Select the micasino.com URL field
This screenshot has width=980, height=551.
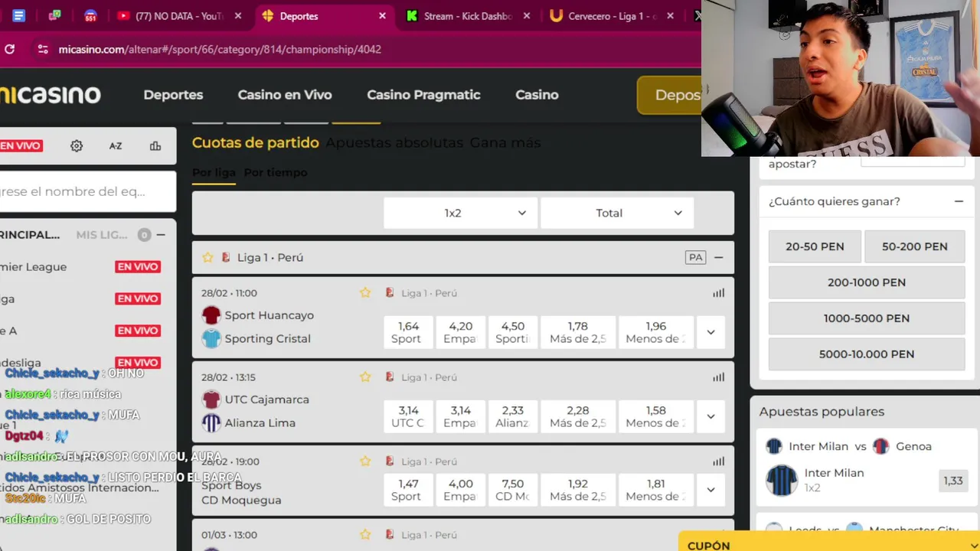click(220, 49)
